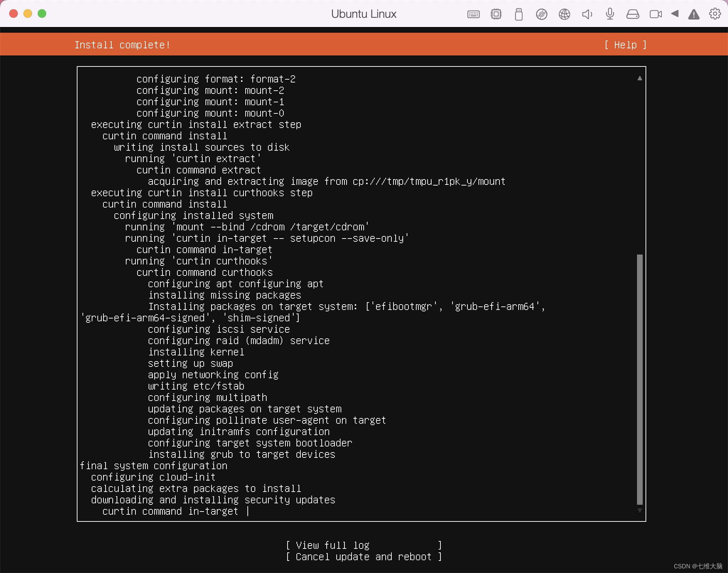
Task: Click the 'configuring cloud-init' log line
Action: coord(153,477)
